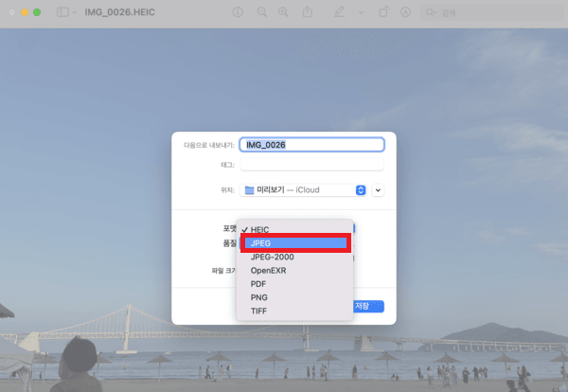Click the blue save button

coord(368,306)
